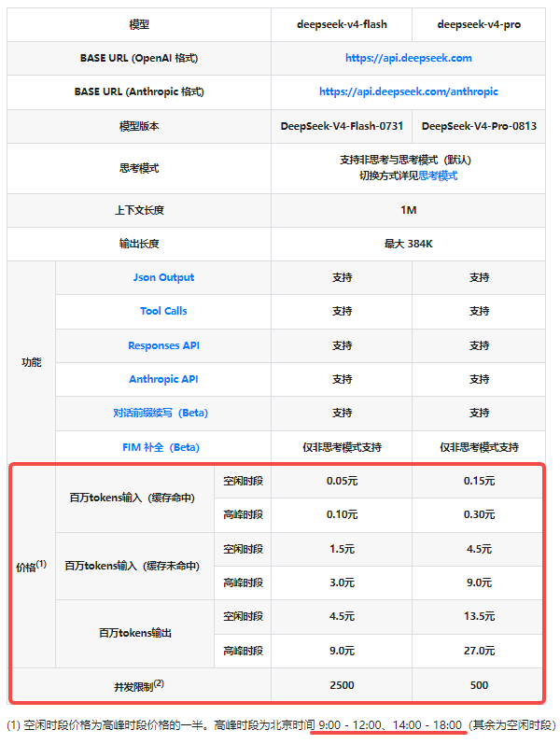Viewport: 560px width, 744px height.
Task: Click footnote (1) about 空闲时段价格
Action: point(281,725)
